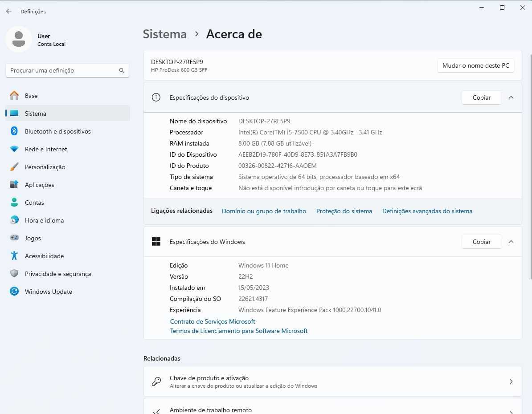Viewport: 532px width, 414px height.
Task: Open Aplicações settings
Action: coord(68,184)
